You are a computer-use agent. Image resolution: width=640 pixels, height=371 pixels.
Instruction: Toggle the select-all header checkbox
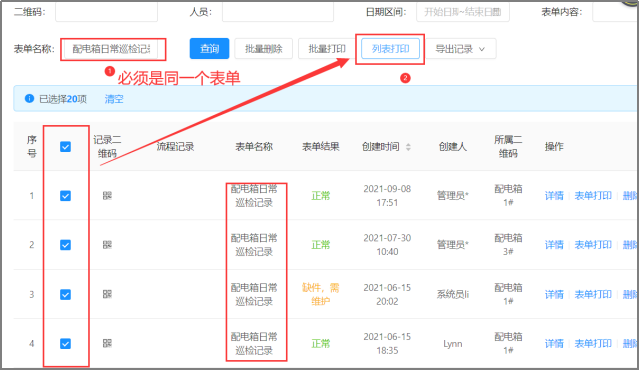65,147
